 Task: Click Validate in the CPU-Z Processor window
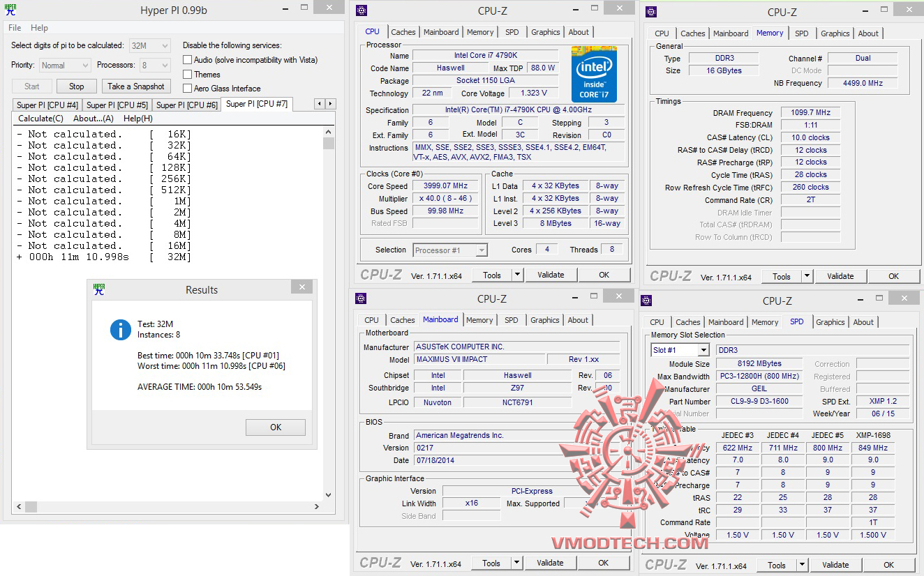(x=551, y=275)
